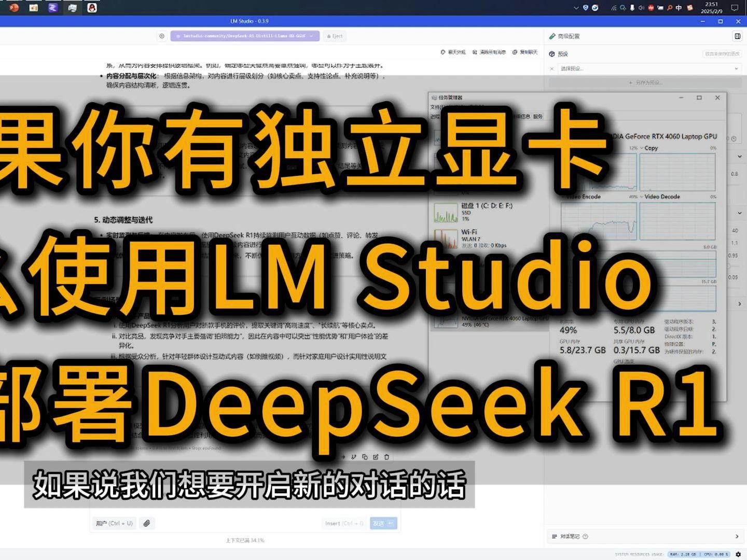
Task: Expand the conversation notes (对话笔记) panel
Action: tap(645, 536)
